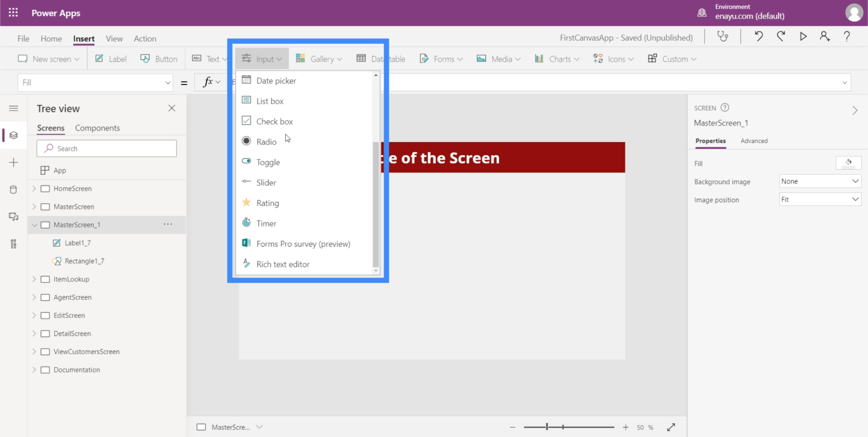Zoom out with minus icon

click(x=513, y=427)
